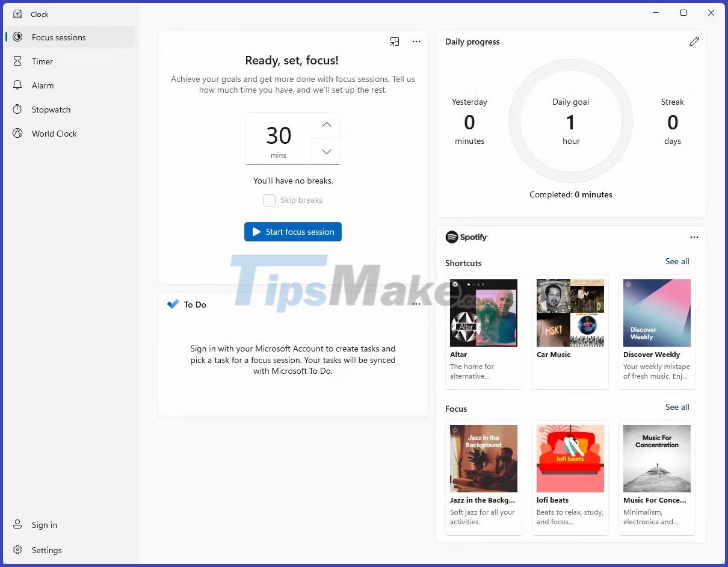The height and width of the screenshot is (567, 728).
Task: Decrease the session length with the down arrow
Action: (326, 151)
